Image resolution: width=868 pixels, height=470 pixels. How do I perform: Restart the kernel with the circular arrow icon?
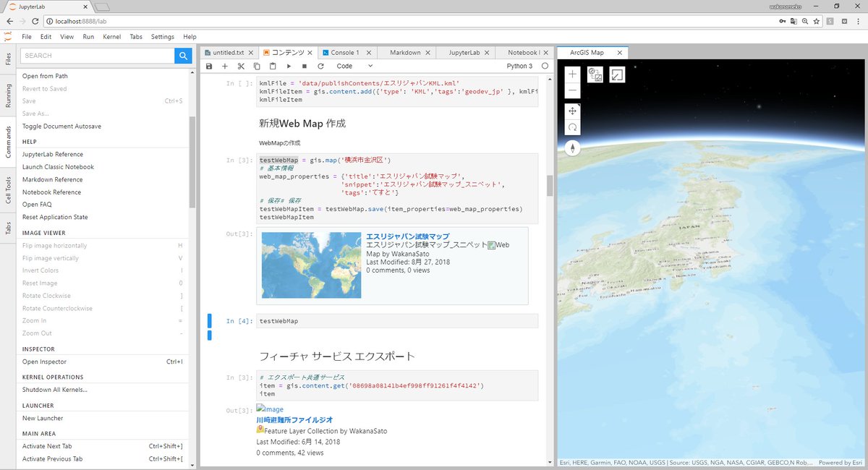(x=320, y=66)
